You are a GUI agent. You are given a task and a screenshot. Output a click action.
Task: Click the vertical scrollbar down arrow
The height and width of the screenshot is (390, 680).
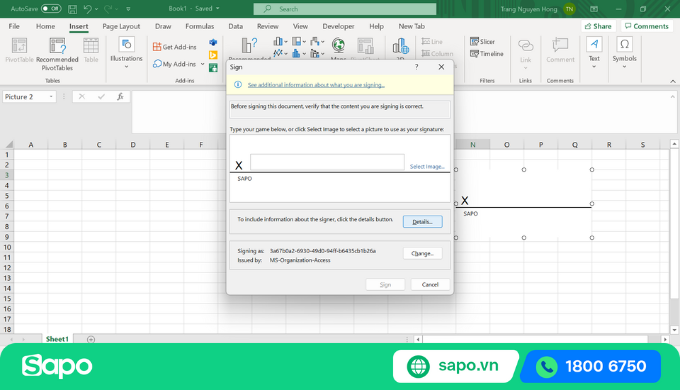pos(674,330)
